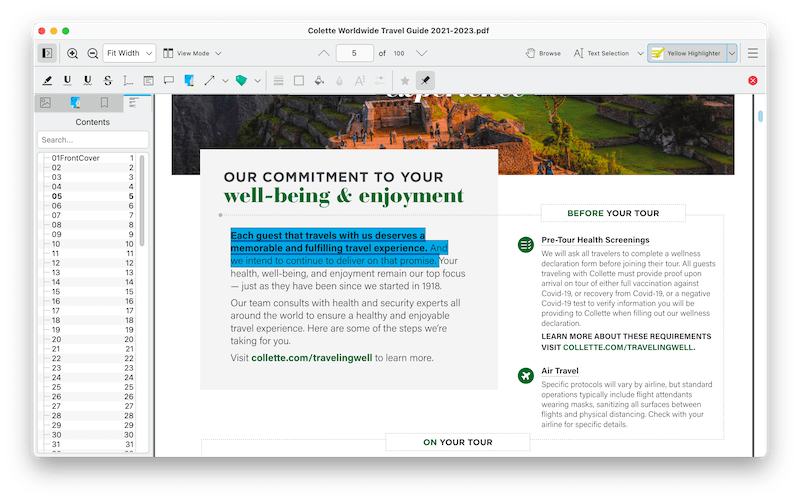Open 01FrontCover in Contents list

click(x=76, y=158)
